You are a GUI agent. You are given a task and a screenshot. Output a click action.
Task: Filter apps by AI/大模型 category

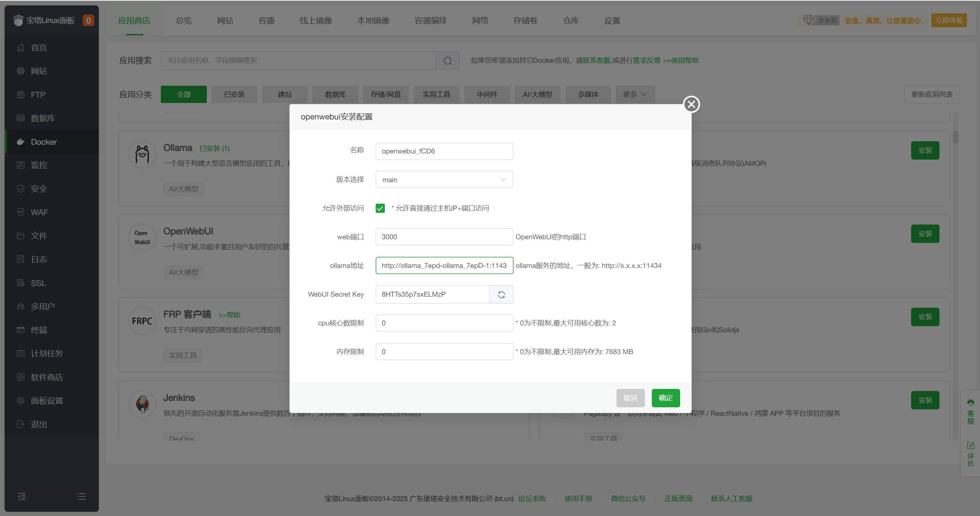tap(537, 95)
